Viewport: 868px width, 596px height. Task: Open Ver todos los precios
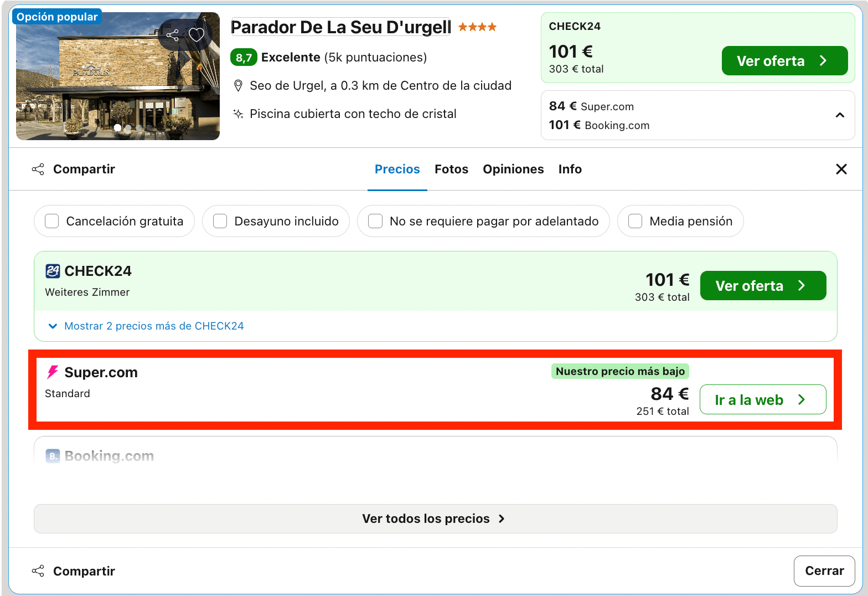point(436,519)
